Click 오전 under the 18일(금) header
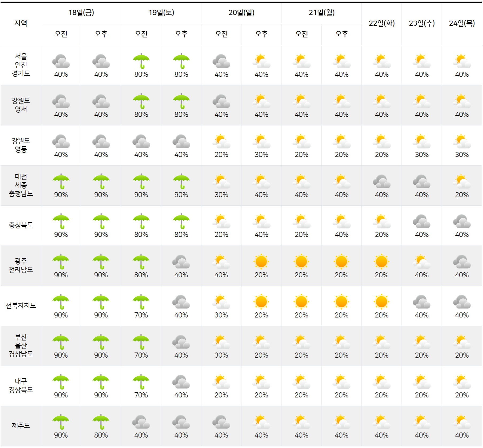This screenshot has height=448, width=483. pyautogui.click(x=61, y=34)
